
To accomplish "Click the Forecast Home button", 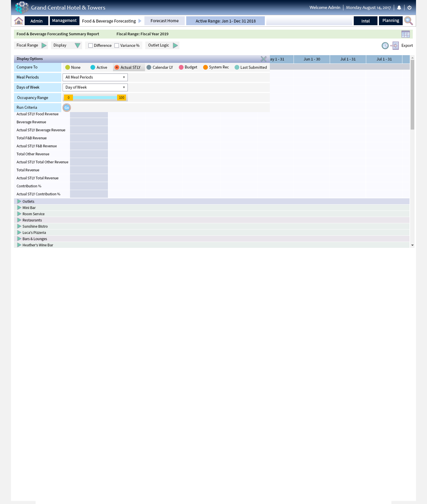I will coord(165,21).
